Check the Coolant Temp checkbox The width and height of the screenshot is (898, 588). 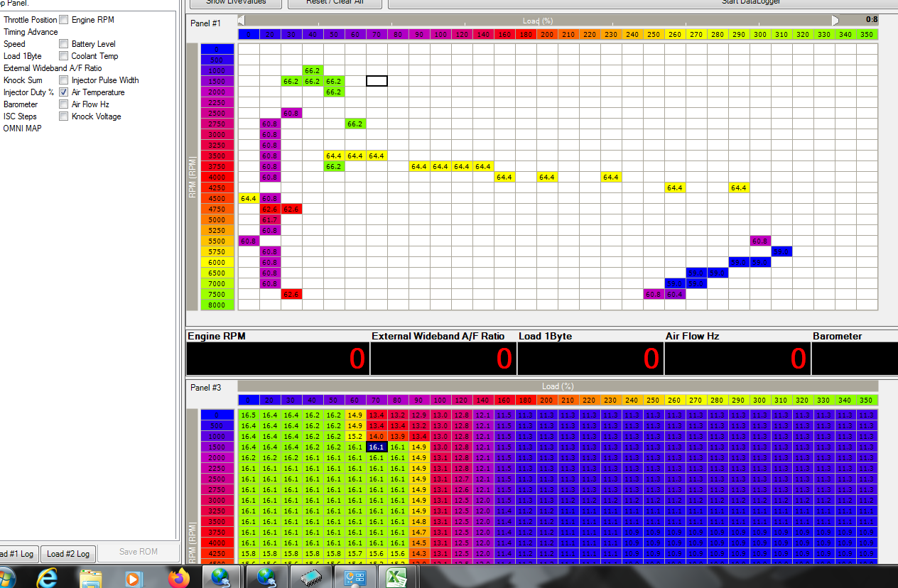click(x=64, y=56)
